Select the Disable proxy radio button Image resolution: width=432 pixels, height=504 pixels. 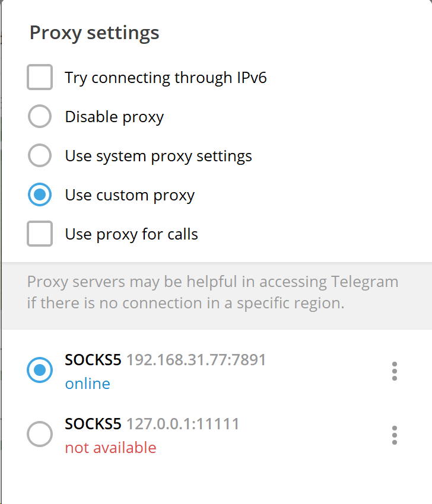pyautogui.click(x=40, y=116)
